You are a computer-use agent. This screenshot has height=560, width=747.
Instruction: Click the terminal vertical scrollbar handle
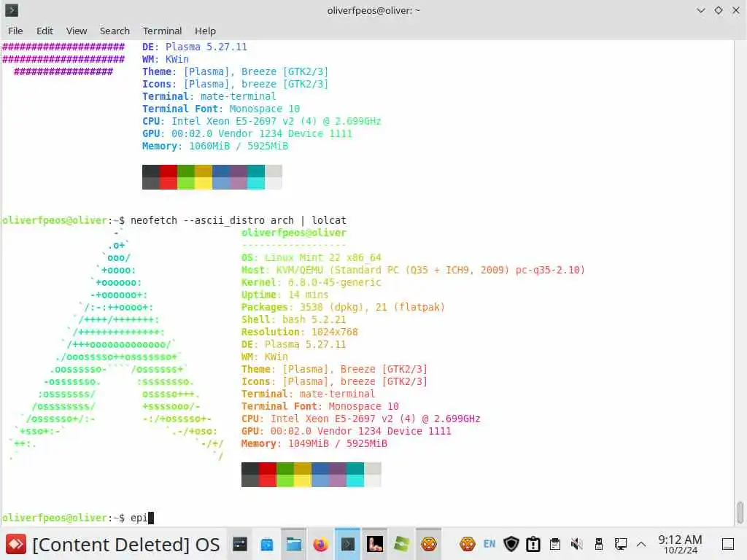(x=740, y=512)
